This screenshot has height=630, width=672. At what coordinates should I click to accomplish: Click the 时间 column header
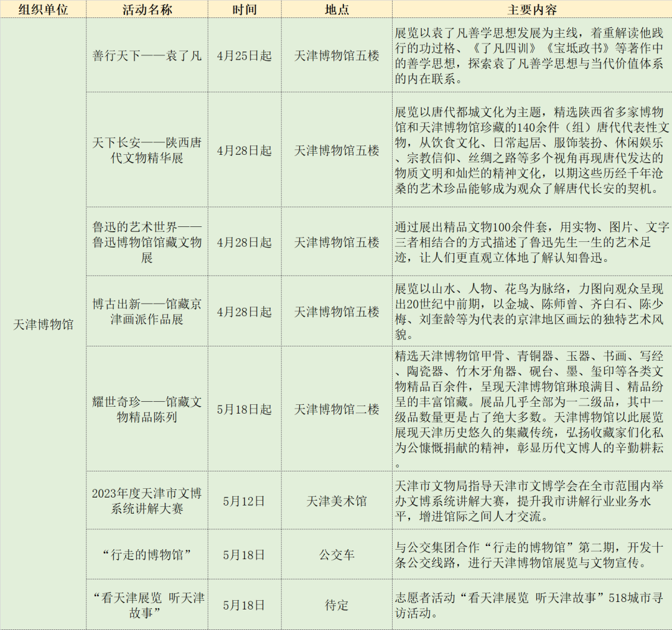point(244,9)
